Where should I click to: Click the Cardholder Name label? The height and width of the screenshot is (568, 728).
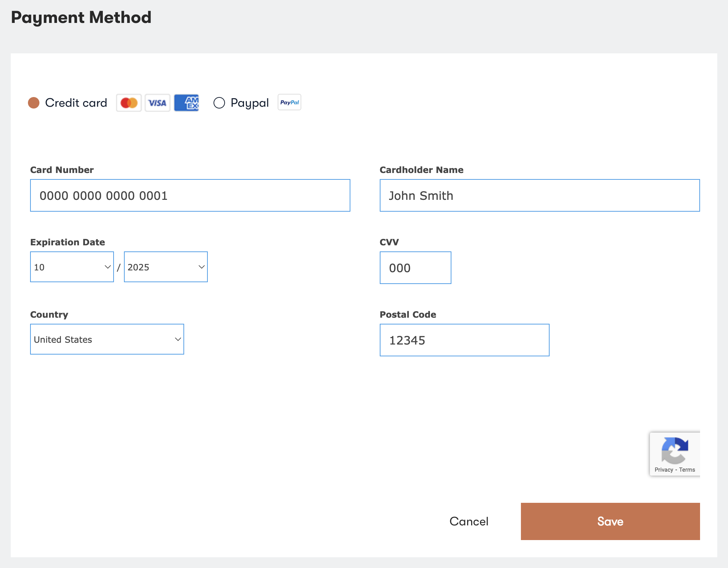422,170
